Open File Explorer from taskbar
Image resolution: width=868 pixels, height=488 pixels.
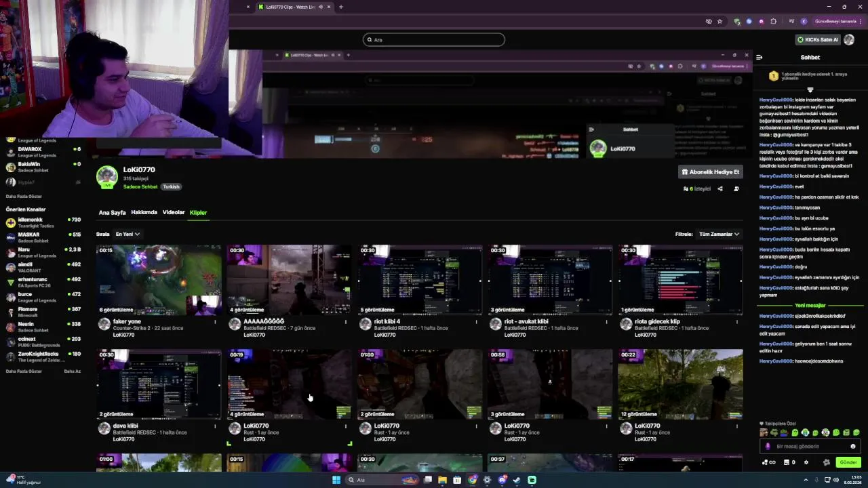[442, 480]
